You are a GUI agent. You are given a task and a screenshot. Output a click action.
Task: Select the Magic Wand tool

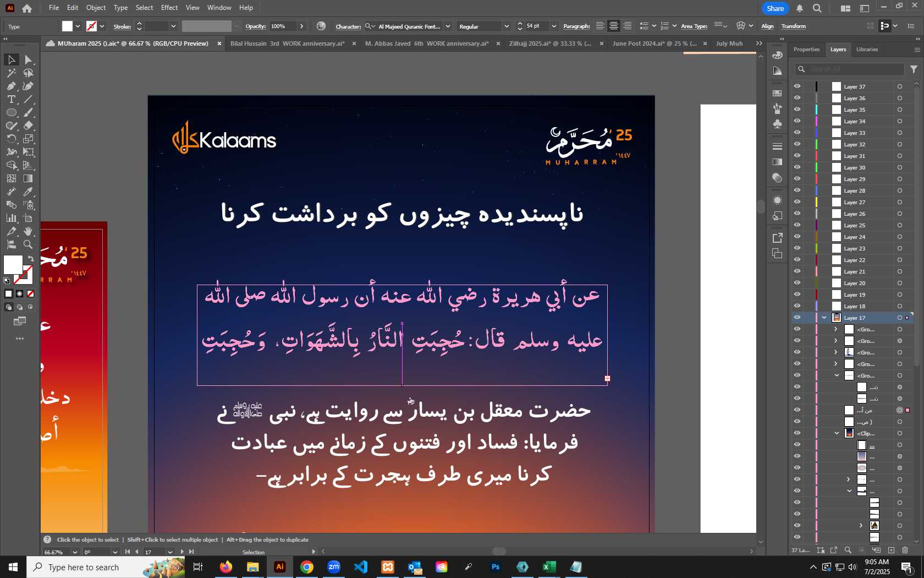click(x=11, y=73)
